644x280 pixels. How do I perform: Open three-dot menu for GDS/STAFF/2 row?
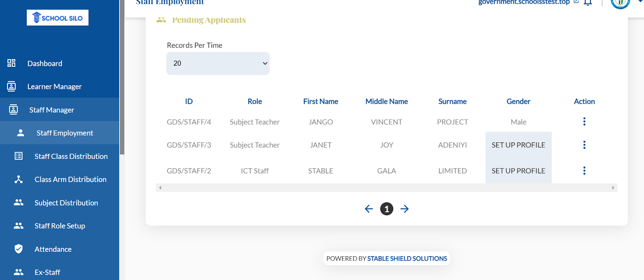[x=584, y=171]
